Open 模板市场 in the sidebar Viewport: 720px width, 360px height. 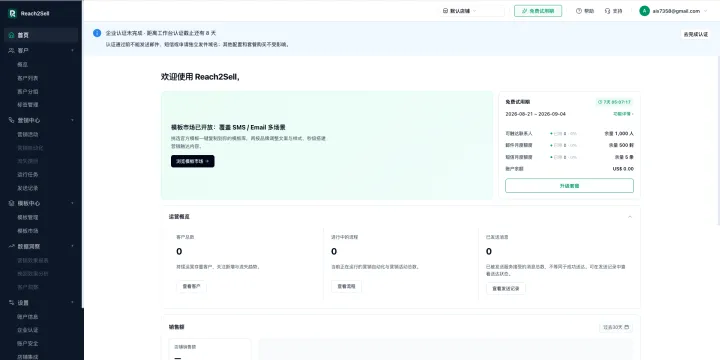coord(28,231)
